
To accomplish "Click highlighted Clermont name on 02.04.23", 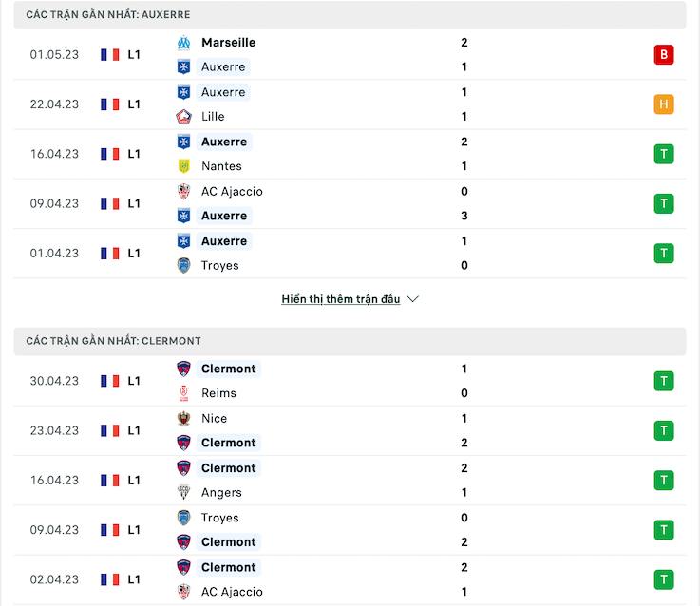I will pyautogui.click(x=229, y=567).
